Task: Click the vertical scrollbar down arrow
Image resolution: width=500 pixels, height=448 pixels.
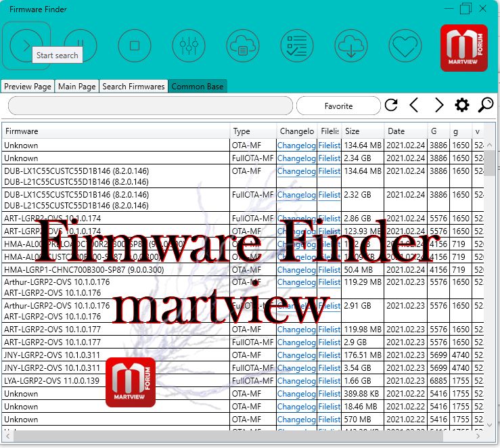Action: pyautogui.click(x=489, y=424)
